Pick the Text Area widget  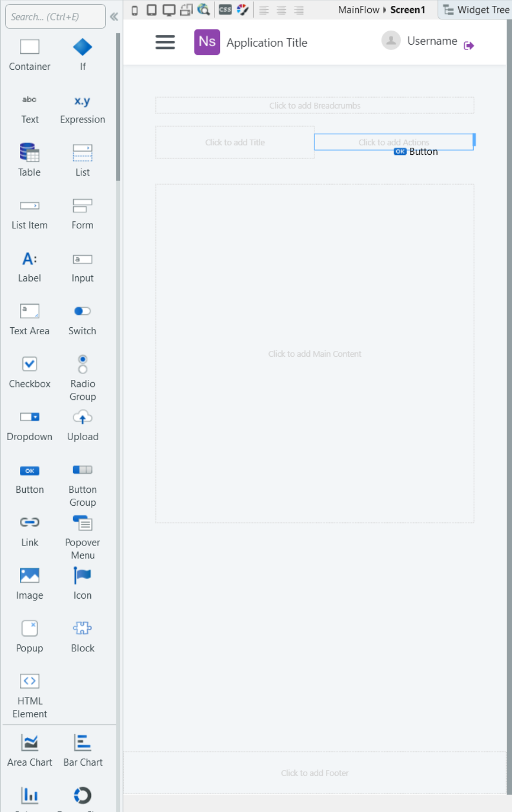click(30, 320)
